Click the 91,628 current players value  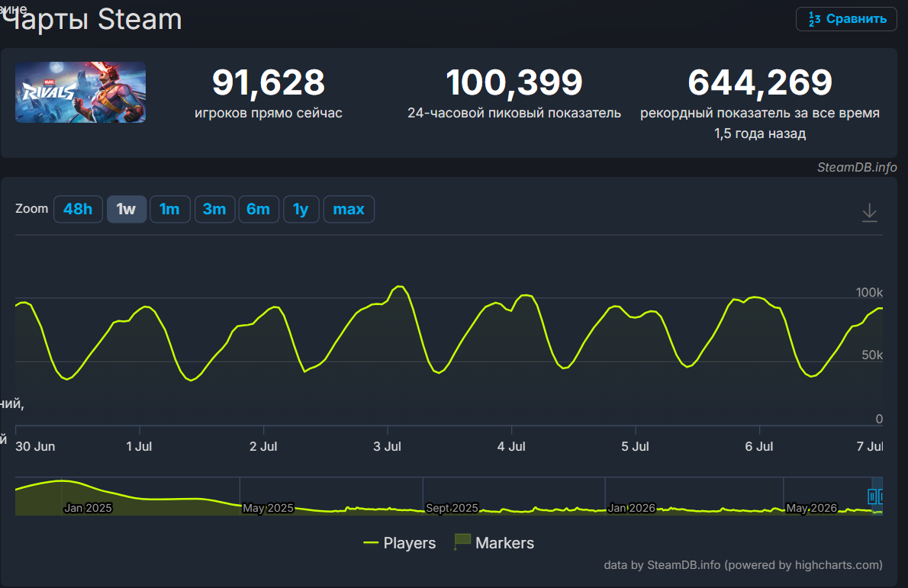(268, 82)
